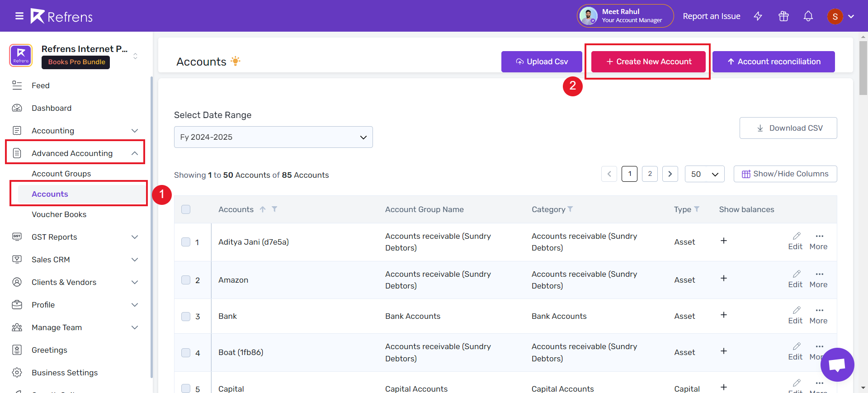
Task: Edit the Bank account
Action: 795,316
